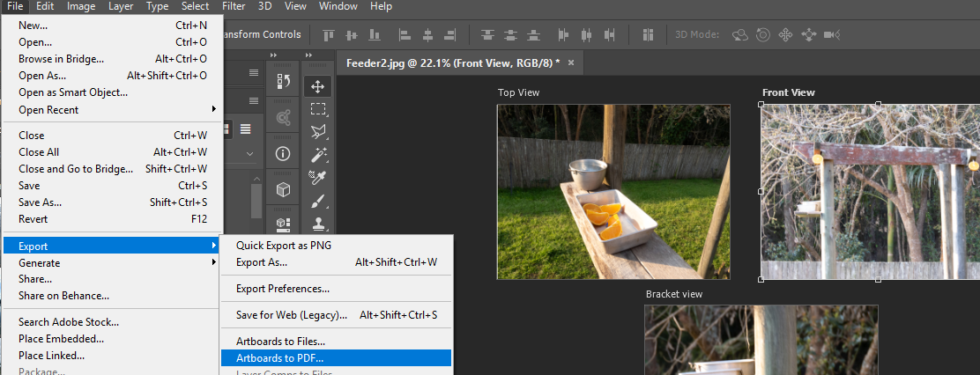Expand dropdown chevron in left panel
Screen dimensions: 980x375
click(x=250, y=153)
